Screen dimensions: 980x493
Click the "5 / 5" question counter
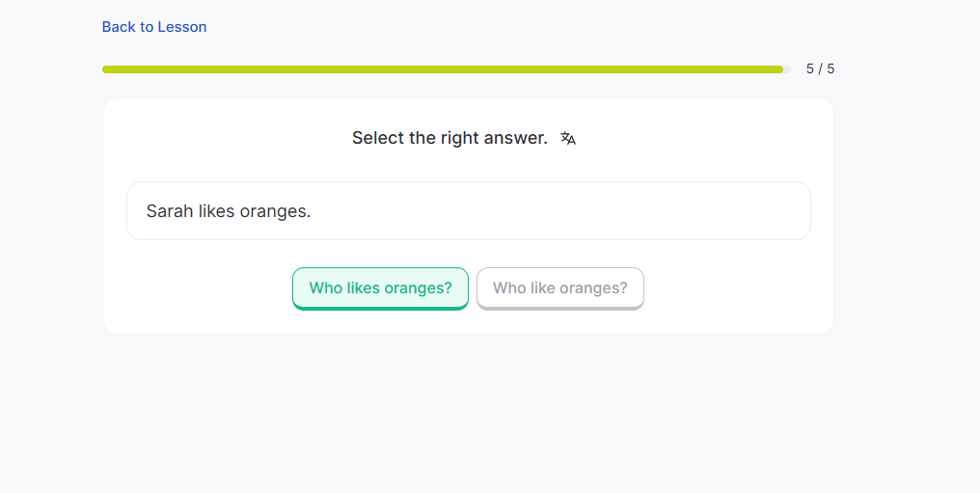click(x=820, y=69)
